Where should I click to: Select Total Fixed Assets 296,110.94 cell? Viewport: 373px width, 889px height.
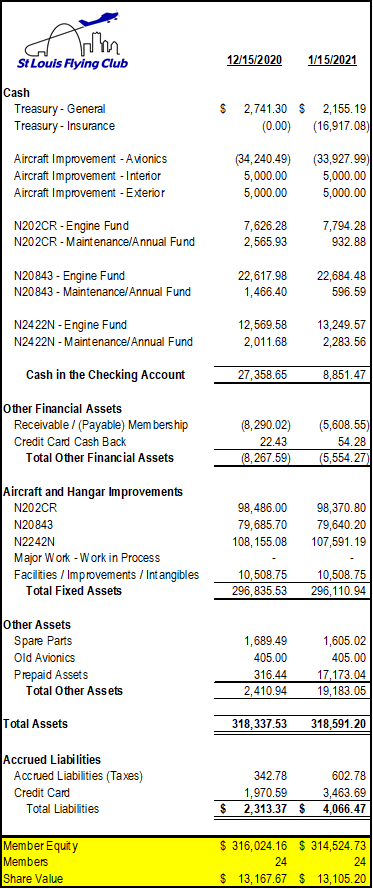click(x=338, y=591)
